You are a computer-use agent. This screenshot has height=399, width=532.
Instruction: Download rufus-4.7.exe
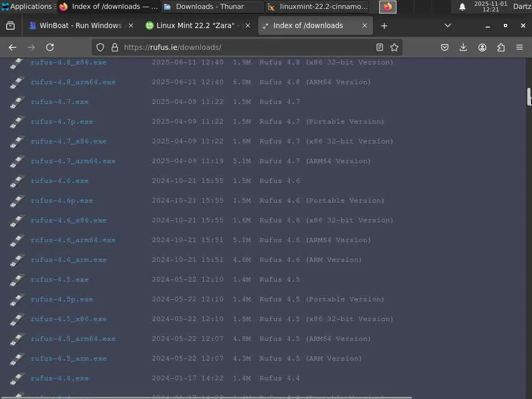tap(59, 102)
